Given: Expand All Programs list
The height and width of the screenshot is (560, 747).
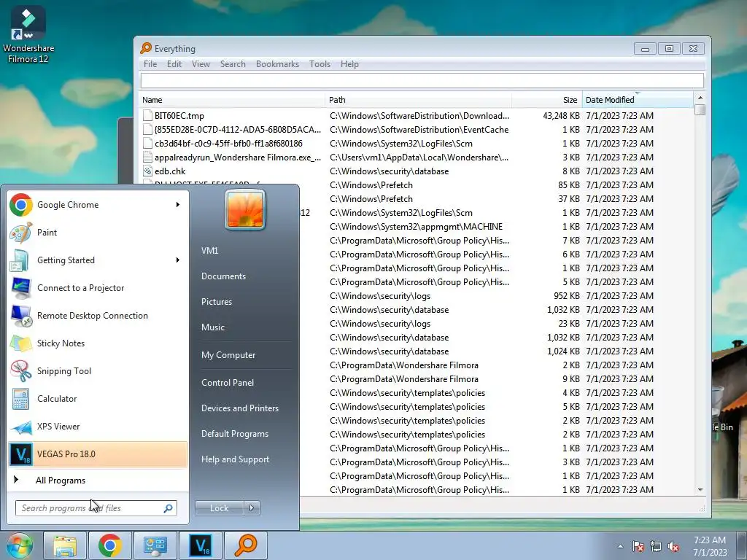Looking at the screenshot, I should (x=98, y=481).
